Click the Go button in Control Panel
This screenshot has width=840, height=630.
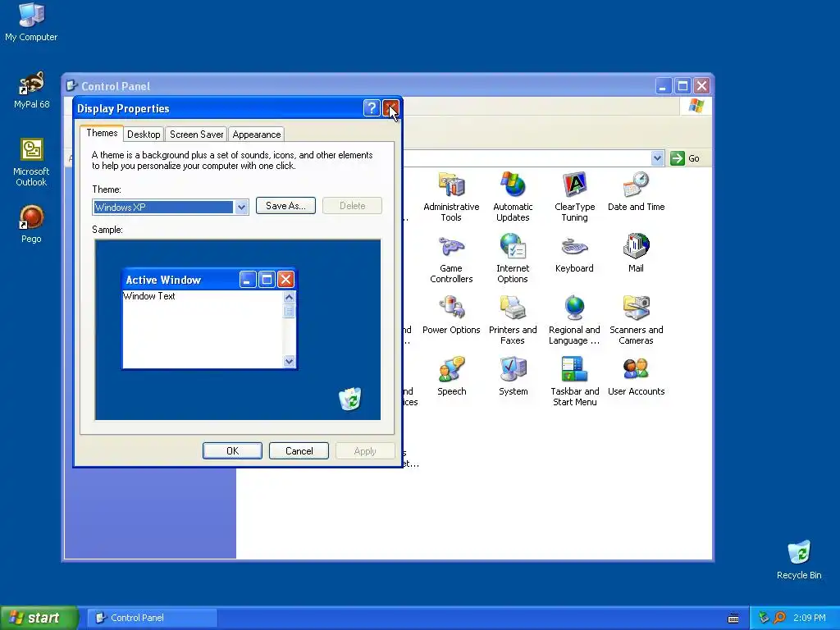[686, 158]
